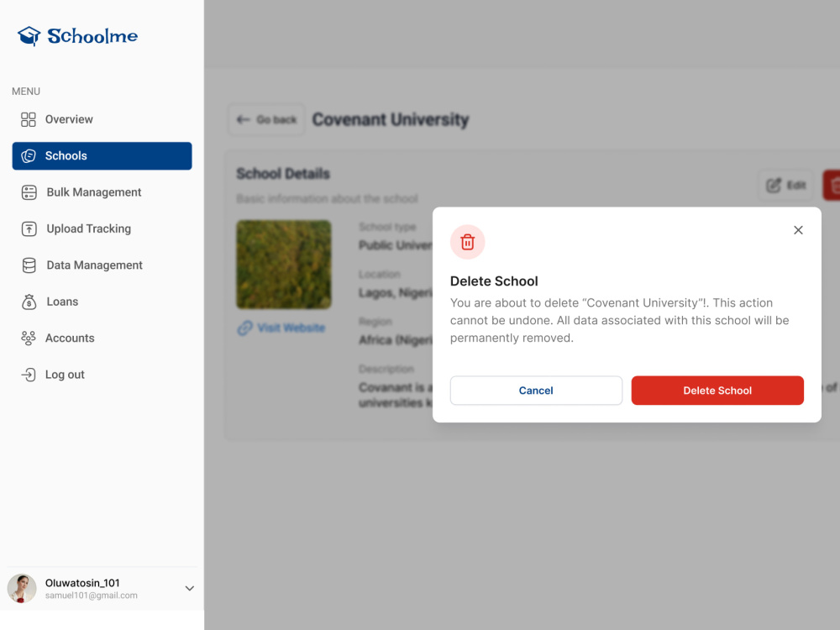Click the Upload Tracking arrow icon
This screenshot has width=840, height=630.
29,228
